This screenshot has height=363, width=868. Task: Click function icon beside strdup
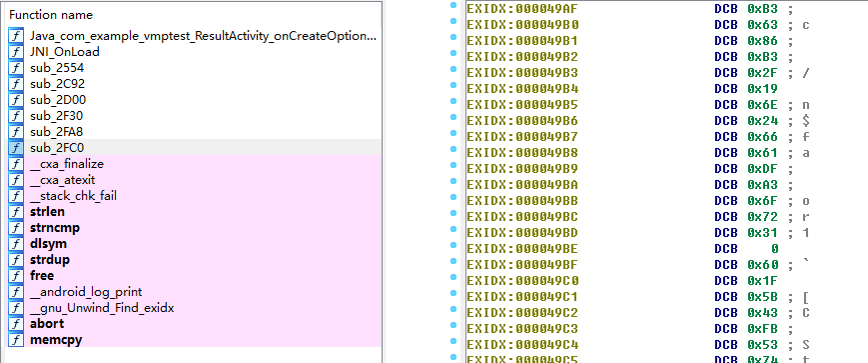tap(17, 259)
